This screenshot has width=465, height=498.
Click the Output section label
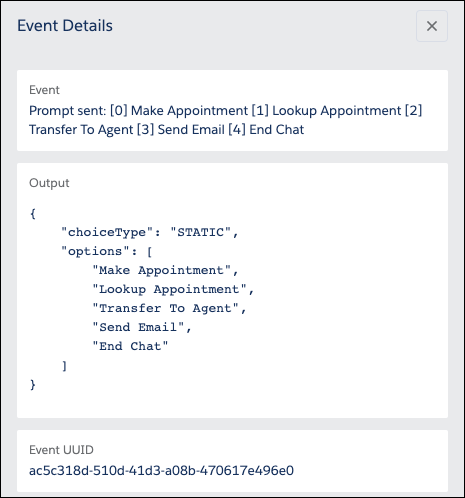tap(49, 183)
